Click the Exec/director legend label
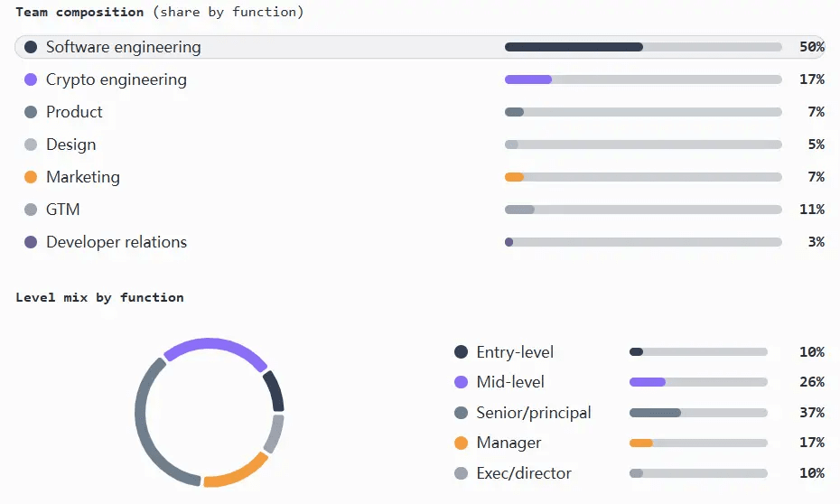The width and height of the screenshot is (840, 504). pos(523,473)
